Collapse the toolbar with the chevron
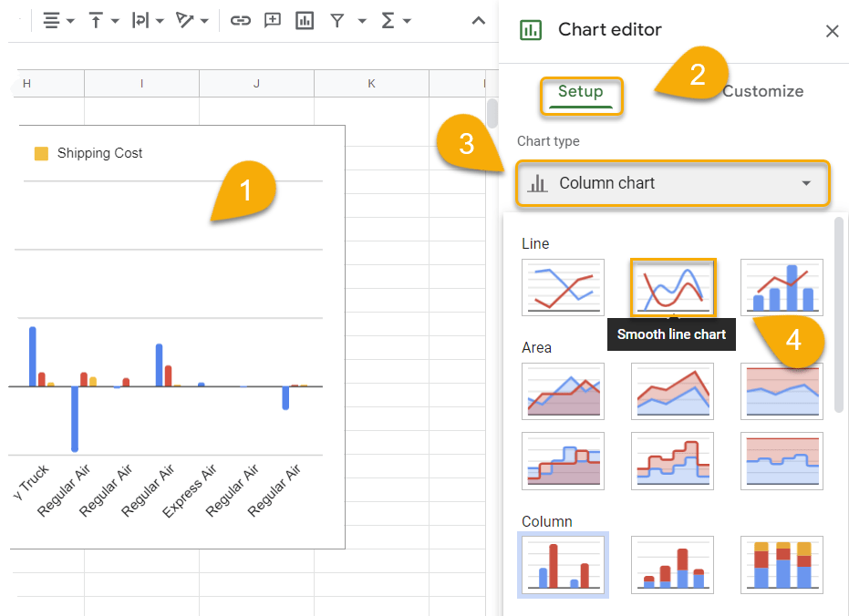The height and width of the screenshot is (616, 849). 478,20
